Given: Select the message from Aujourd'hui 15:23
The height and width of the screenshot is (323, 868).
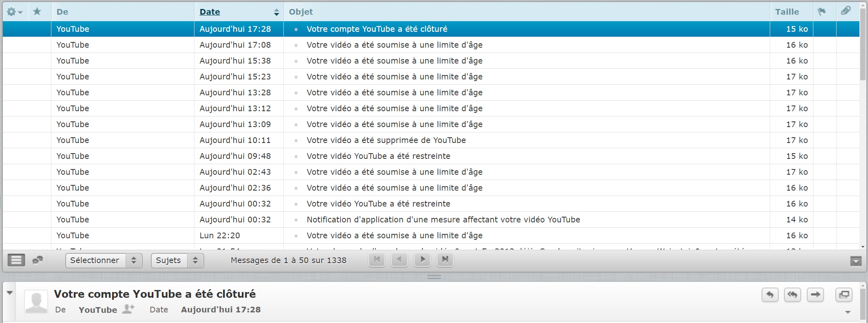Looking at the screenshot, I should pos(431,77).
